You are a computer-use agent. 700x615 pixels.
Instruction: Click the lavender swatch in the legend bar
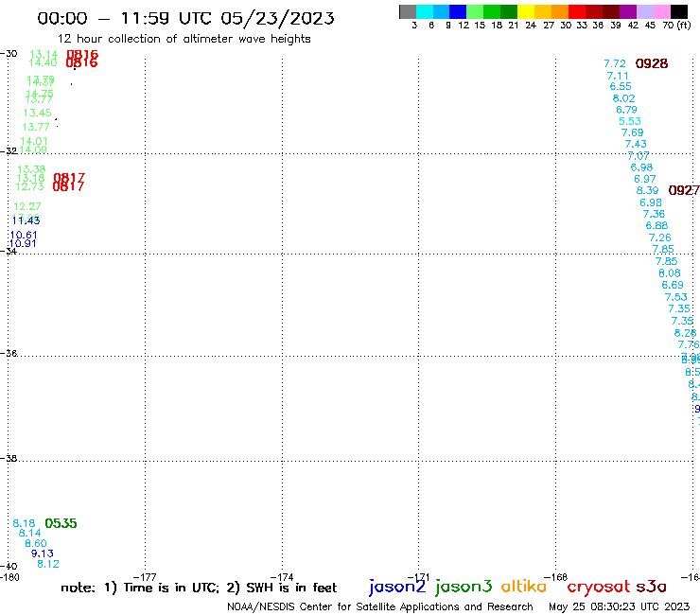tap(644, 11)
